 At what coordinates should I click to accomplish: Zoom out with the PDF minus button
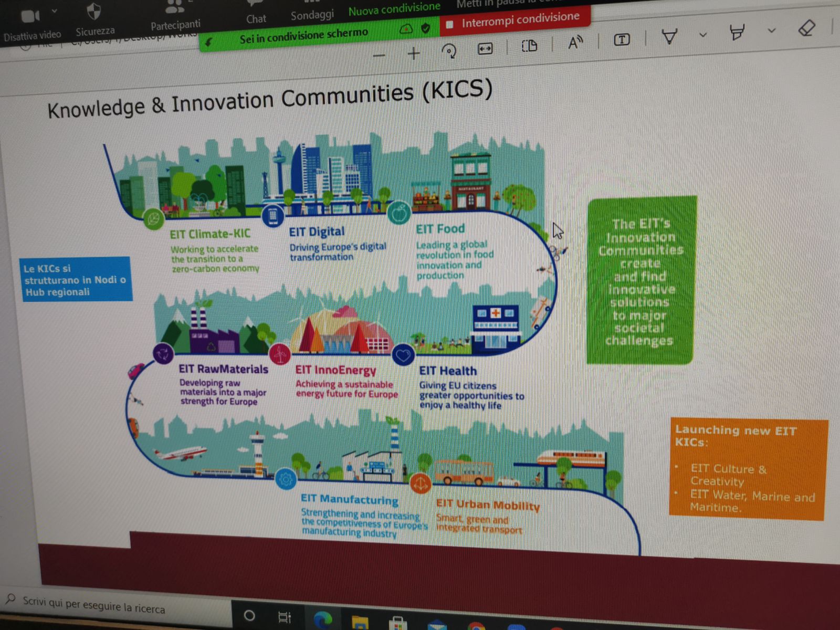pyautogui.click(x=379, y=55)
